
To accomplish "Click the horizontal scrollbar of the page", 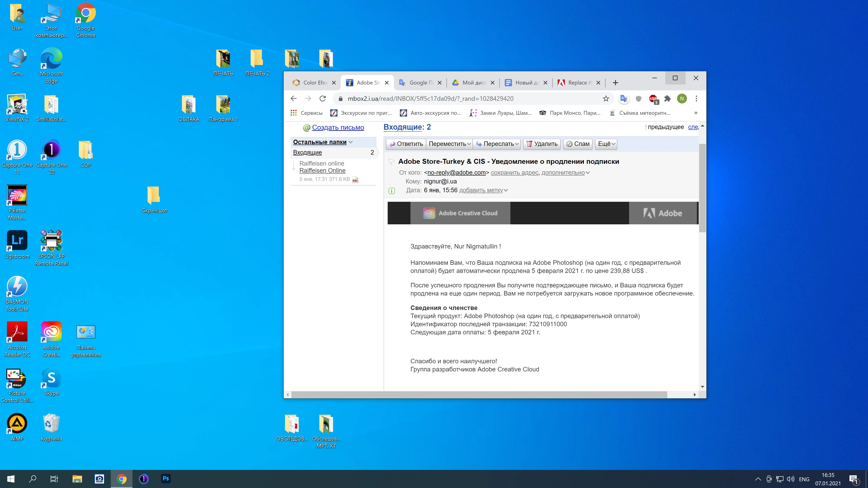I will 479,394.
